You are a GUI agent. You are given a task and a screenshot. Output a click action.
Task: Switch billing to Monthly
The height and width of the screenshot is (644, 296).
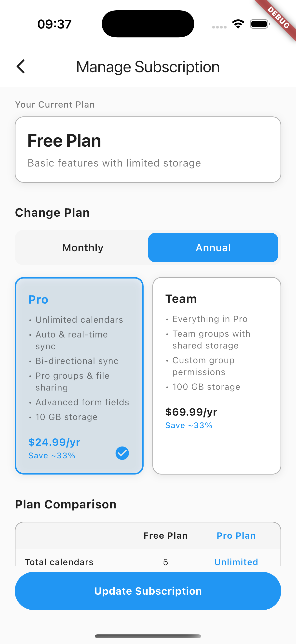(83, 248)
